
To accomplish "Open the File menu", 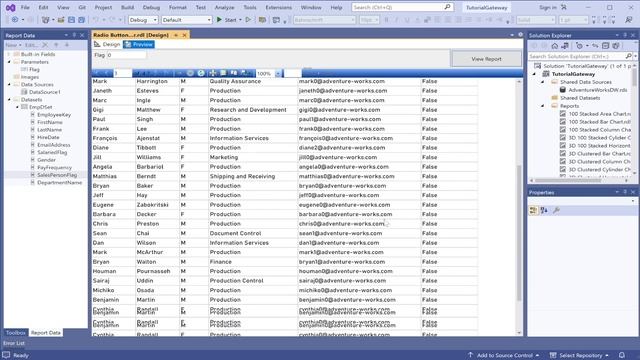I will point(25,7).
